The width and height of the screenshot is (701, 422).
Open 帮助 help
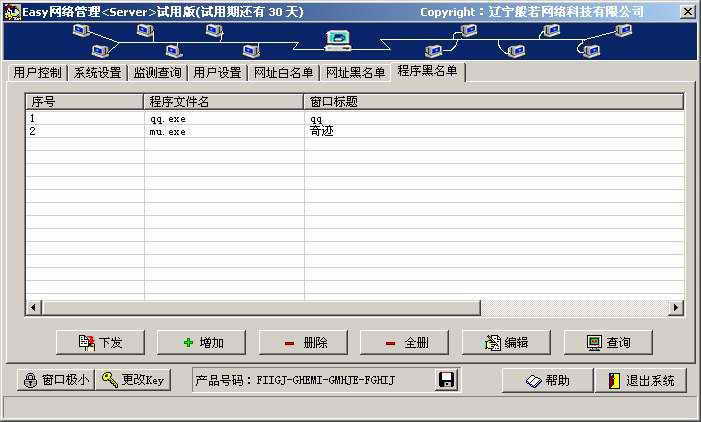tap(547, 380)
